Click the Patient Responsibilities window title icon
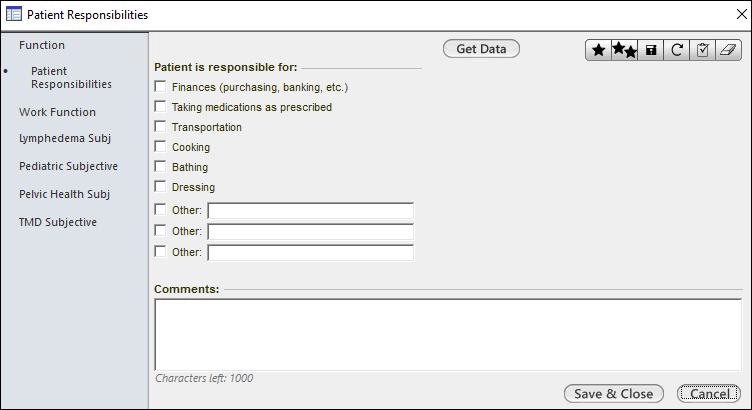752x410 pixels. (x=13, y=14)
